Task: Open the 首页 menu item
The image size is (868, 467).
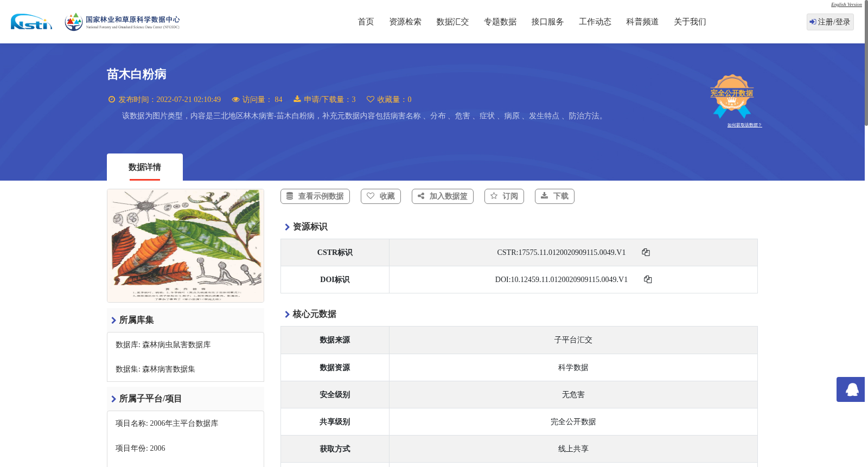Action: tap(366, 22)
